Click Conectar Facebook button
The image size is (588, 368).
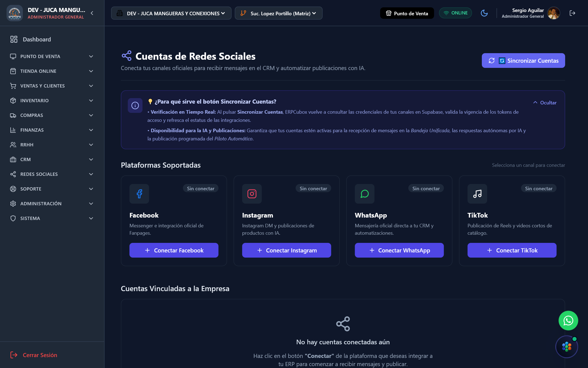tap(174, 250)
